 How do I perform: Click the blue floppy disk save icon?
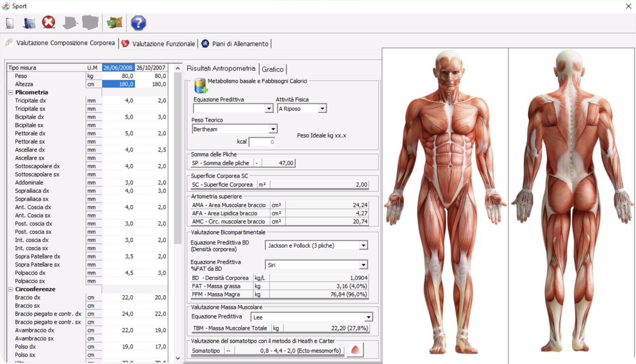coord(29,23)
